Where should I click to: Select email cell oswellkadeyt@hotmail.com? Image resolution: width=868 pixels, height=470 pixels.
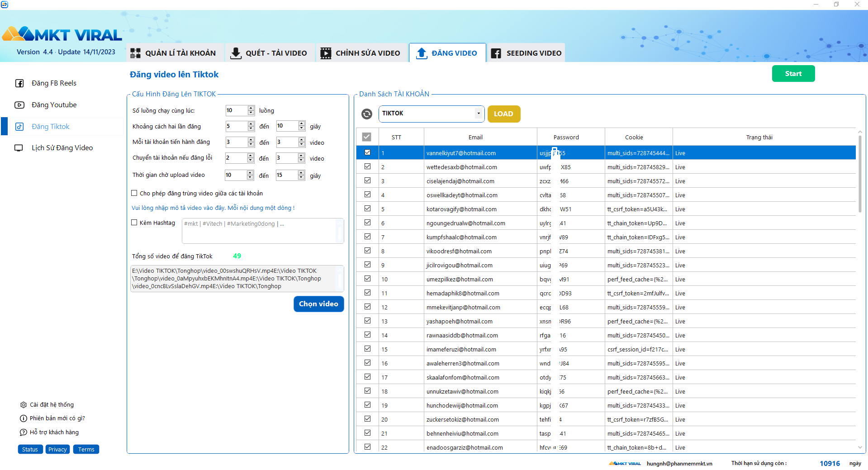[x=480, y=195]
